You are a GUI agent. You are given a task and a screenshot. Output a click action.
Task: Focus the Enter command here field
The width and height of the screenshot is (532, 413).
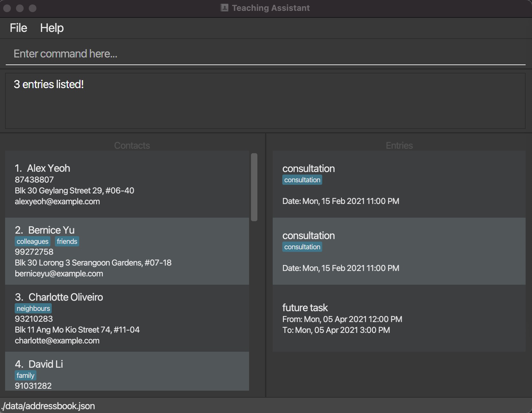[x=265, y=54]
